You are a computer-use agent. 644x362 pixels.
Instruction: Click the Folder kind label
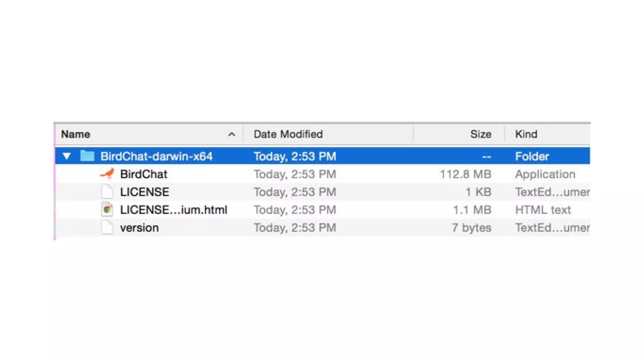tap(532, 156)
